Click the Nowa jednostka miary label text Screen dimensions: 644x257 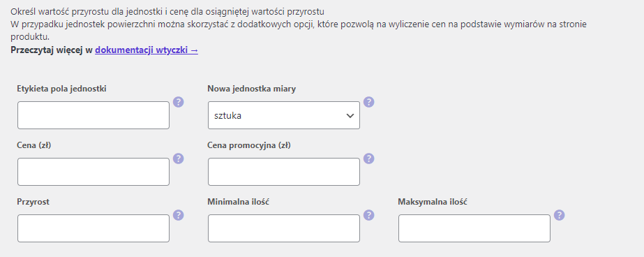(x=251, y=89)
